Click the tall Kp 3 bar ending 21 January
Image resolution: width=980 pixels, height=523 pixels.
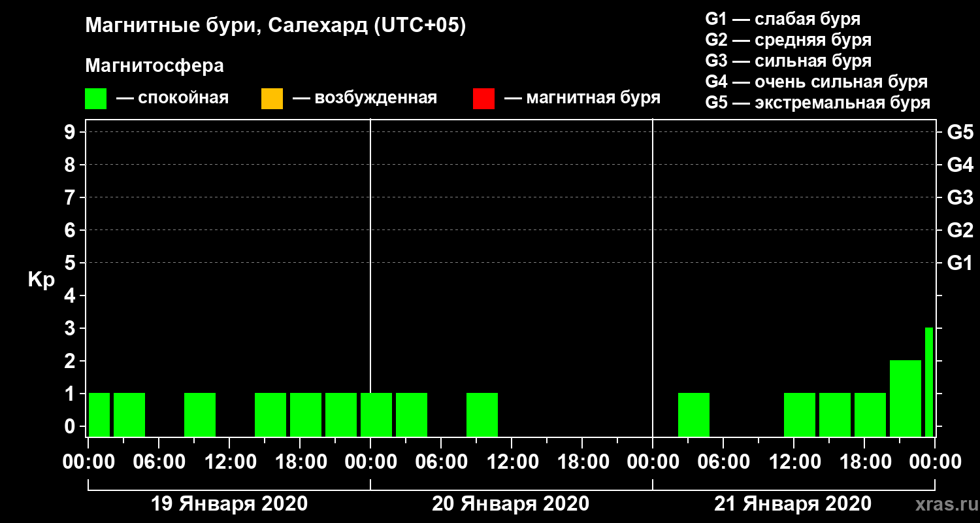[929, 382]
